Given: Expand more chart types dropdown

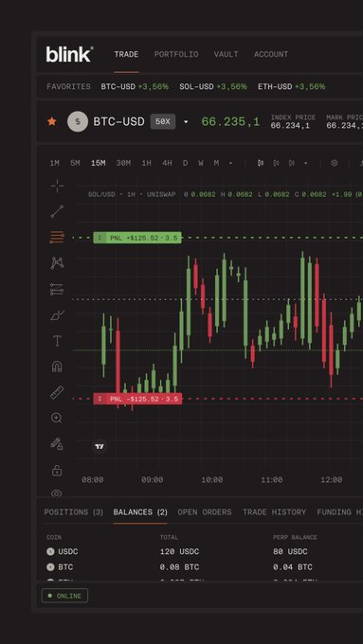Looking at the screenshot, I should tap(305, 163).
